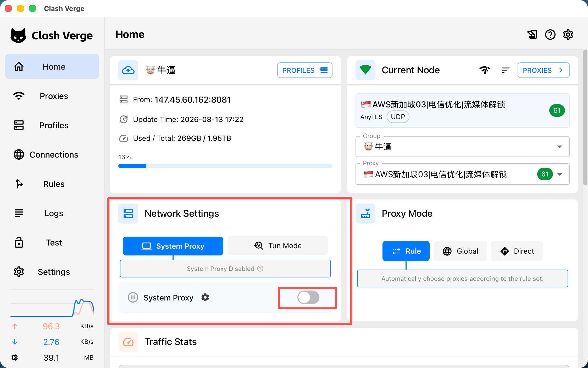Image resolution: width=588 pixels, height=368 pixels.
Task: Click the cloud upload profile icon
Action: 128,70
